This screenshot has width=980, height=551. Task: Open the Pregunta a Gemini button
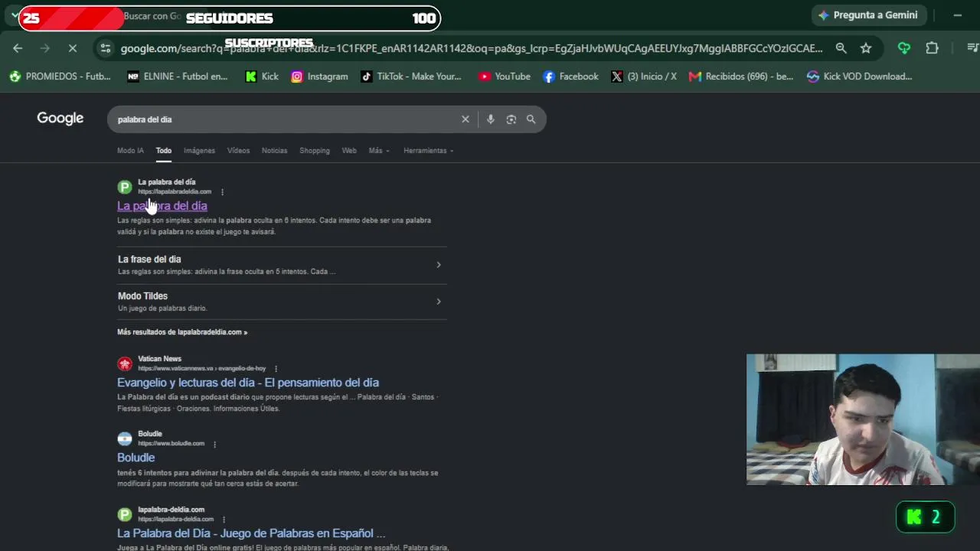[x=869, y=15]
